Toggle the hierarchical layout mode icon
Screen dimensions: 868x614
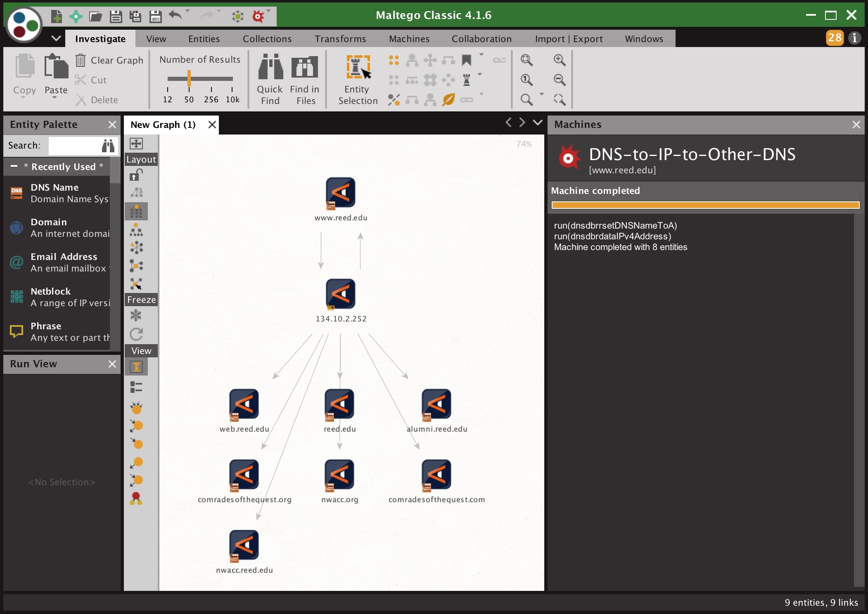136,230
